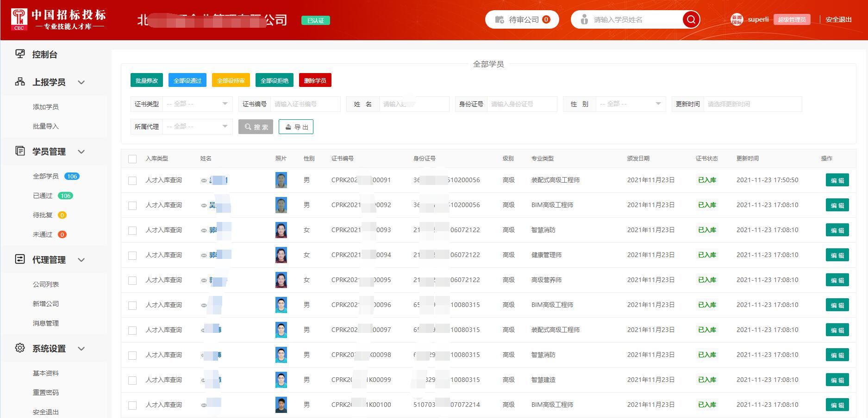Open the 证书类型 dropdown

point(197,104)
